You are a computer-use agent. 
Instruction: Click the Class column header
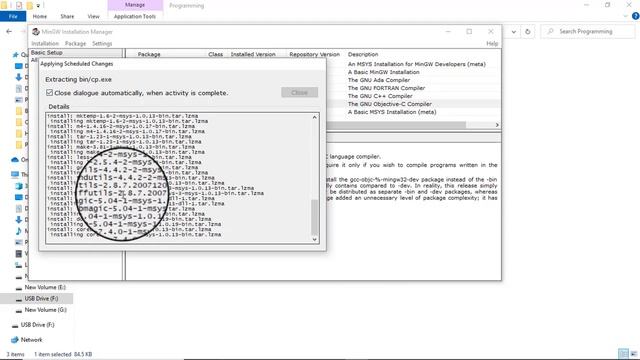(216, 54)
